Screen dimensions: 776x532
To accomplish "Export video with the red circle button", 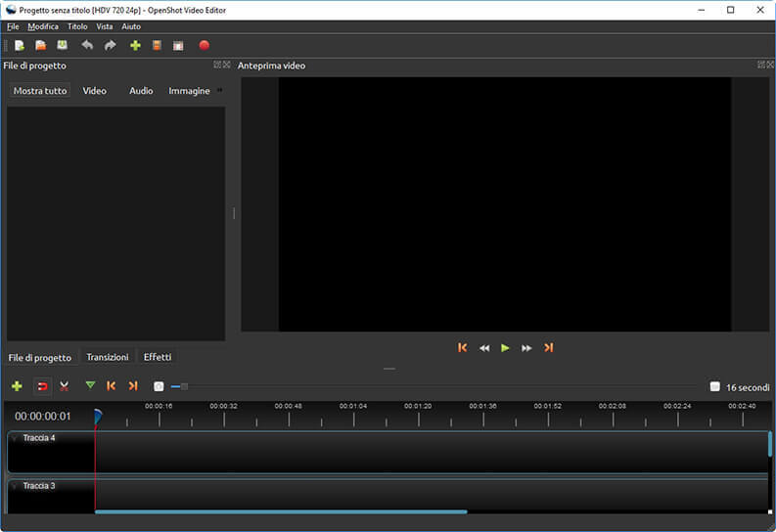I will (x=204, y=46).
